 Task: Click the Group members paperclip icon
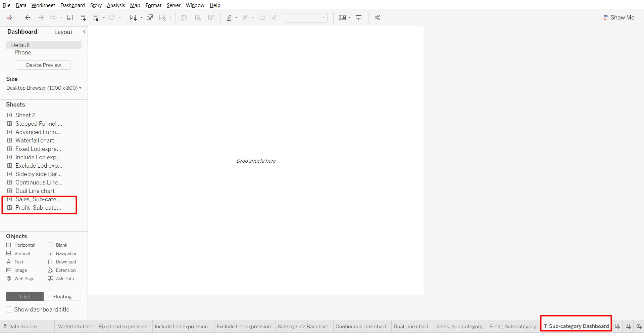tap(245, 17)
